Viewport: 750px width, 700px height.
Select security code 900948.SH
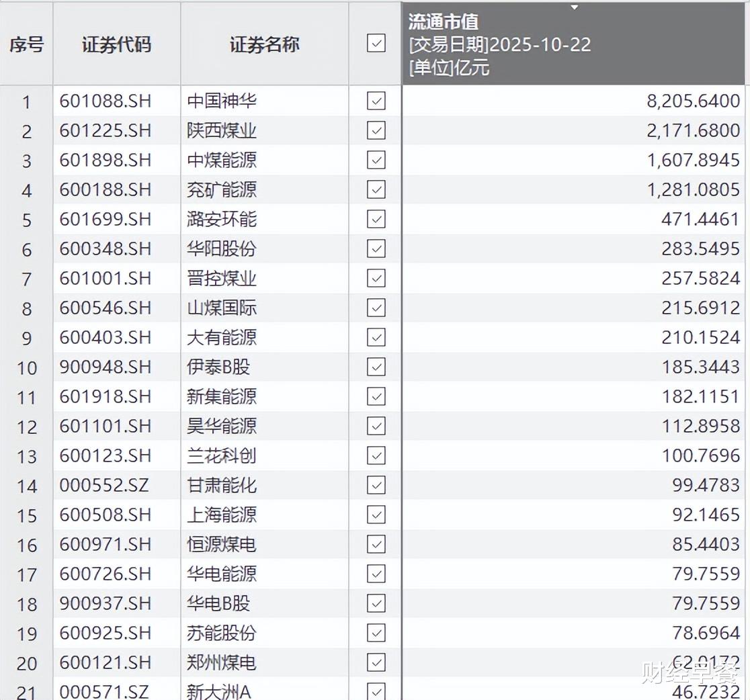click(x=106, y=367)
